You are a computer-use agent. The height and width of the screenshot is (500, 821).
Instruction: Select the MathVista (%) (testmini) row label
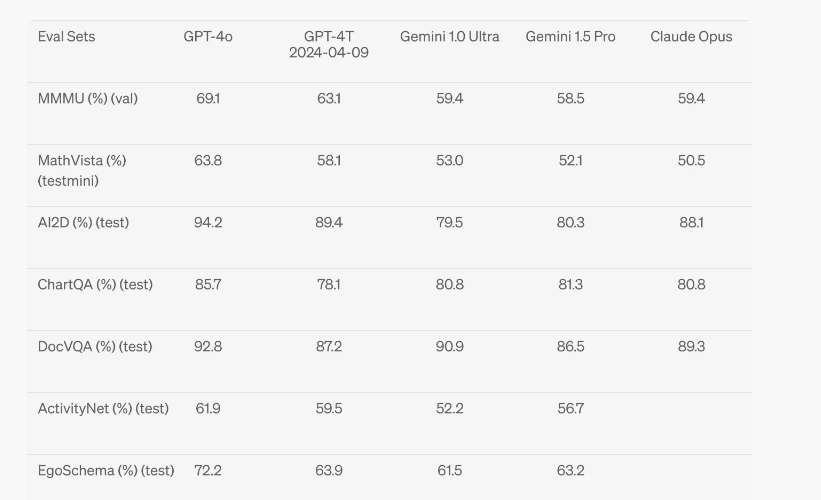pyautogui.click(x=82, y=171)
